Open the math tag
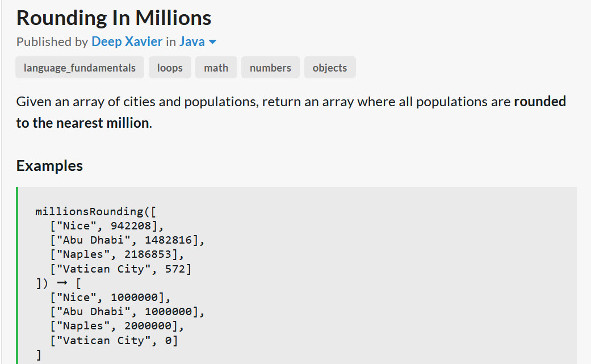 point(216,68)
